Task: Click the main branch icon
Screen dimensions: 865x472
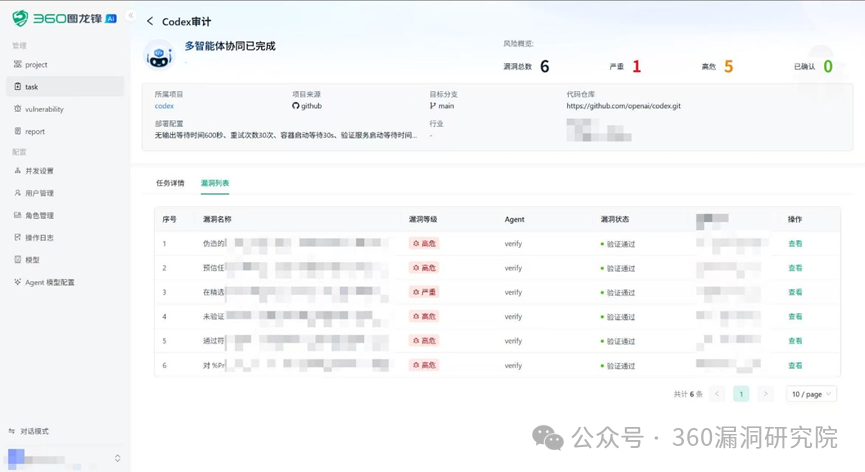Action: coord(433,106)
